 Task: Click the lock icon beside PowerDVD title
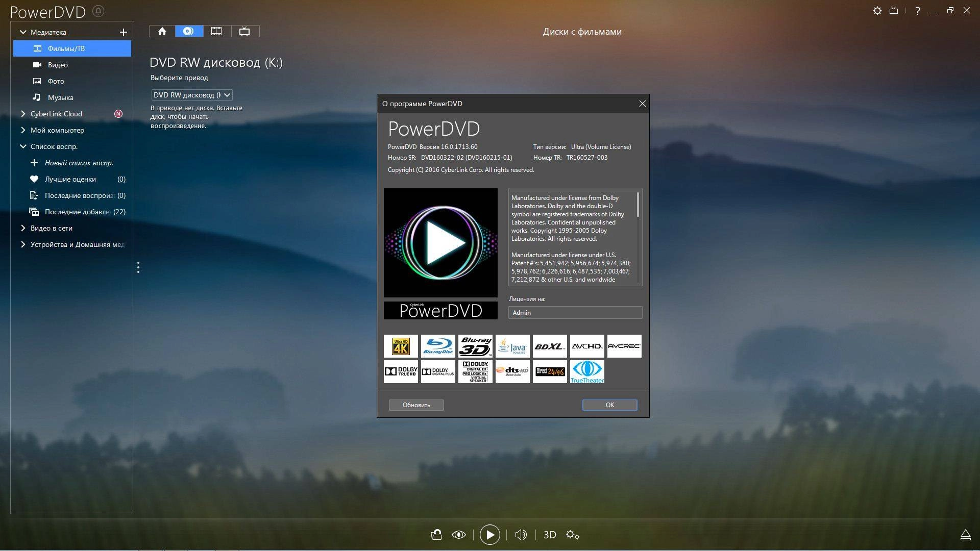(99, 11)
